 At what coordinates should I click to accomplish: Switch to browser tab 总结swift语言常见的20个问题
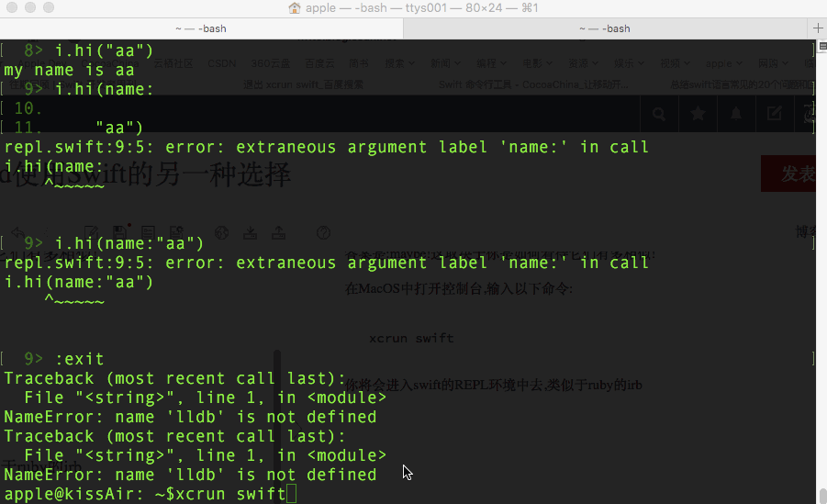pyautogui.click(x=742, y=84)
